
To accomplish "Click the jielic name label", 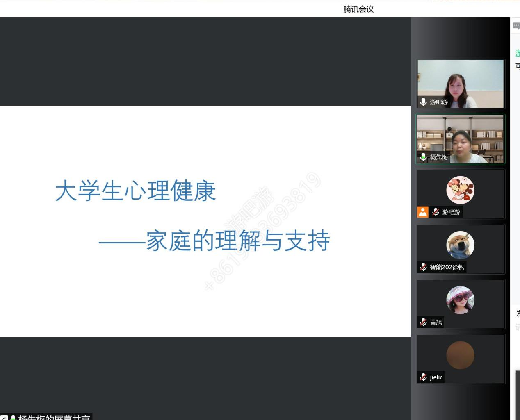I will point(436,377).
